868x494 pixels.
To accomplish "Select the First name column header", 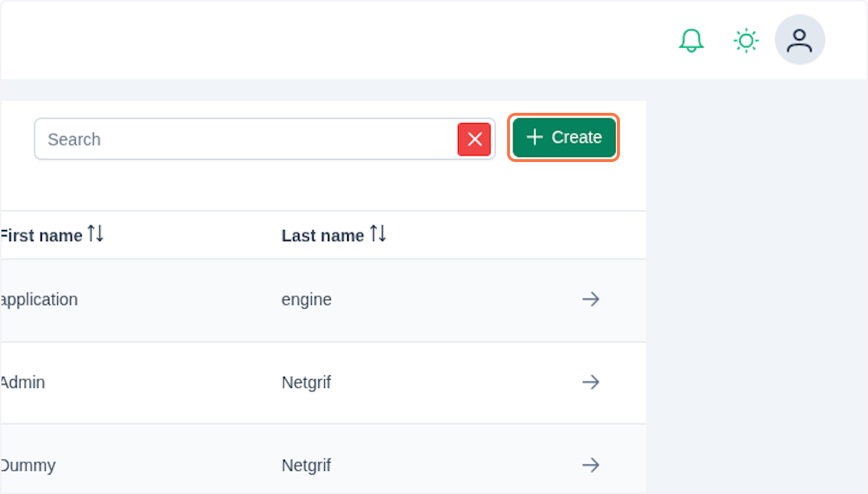I will pyautogui.click(x=41, y=235).
